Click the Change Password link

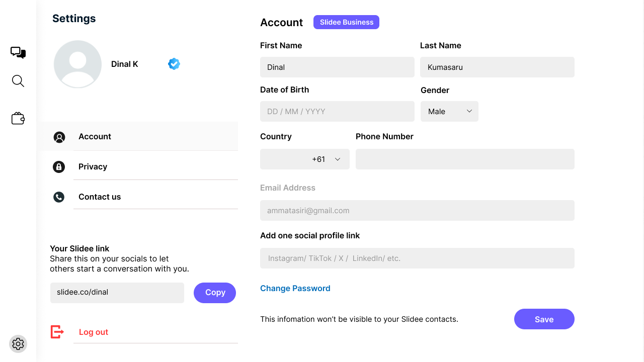295,288
